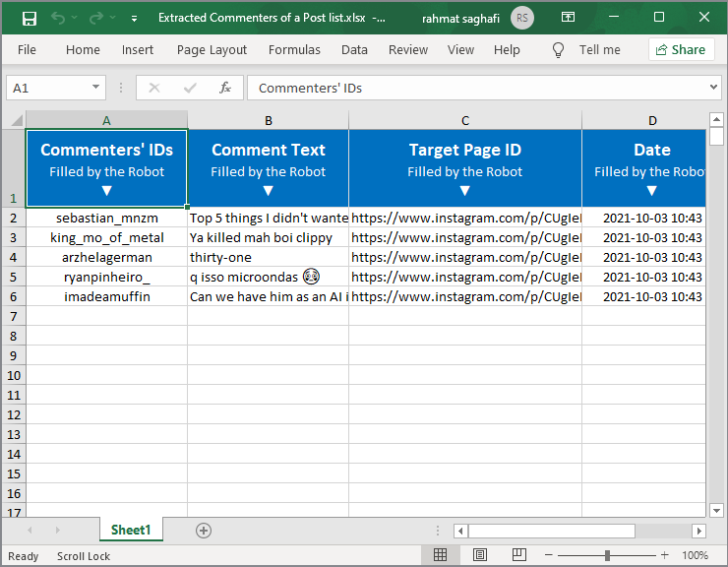This screenshot has width=728, height=567.
Task: Switch to Page Layout view icon
Action: tap(480, 555)
